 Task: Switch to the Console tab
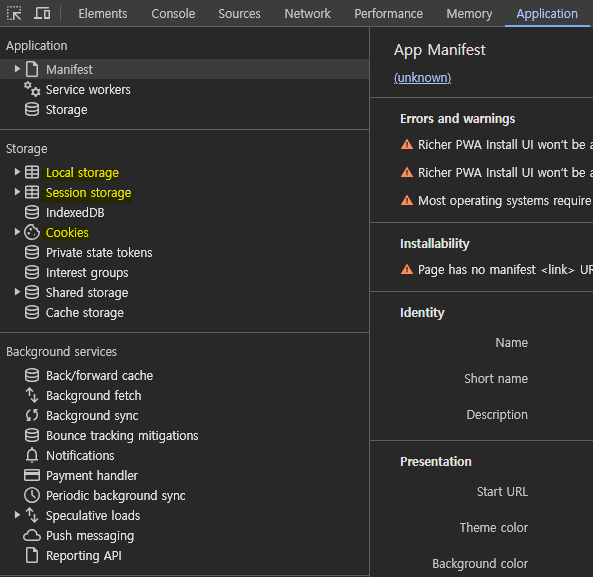point(173,14)
